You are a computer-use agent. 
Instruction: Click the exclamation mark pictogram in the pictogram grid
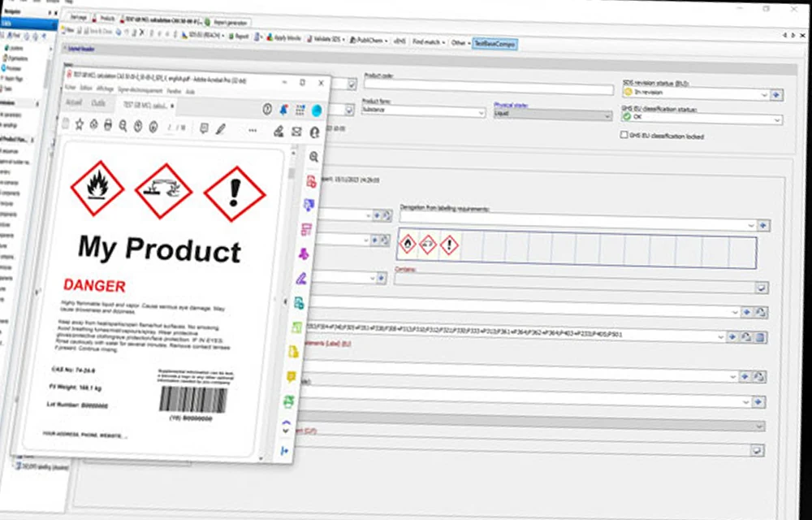(450, 245)
